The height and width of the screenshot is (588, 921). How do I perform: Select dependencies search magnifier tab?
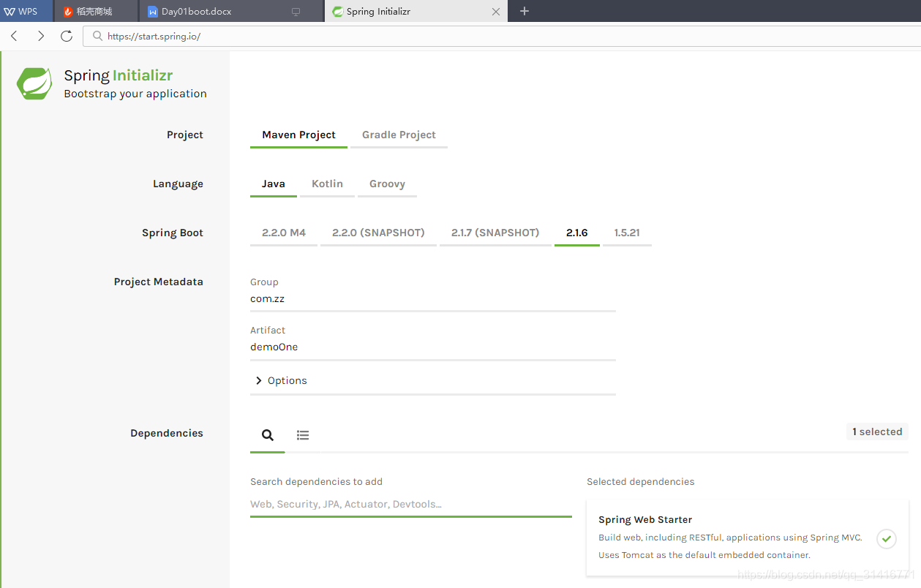268,435
